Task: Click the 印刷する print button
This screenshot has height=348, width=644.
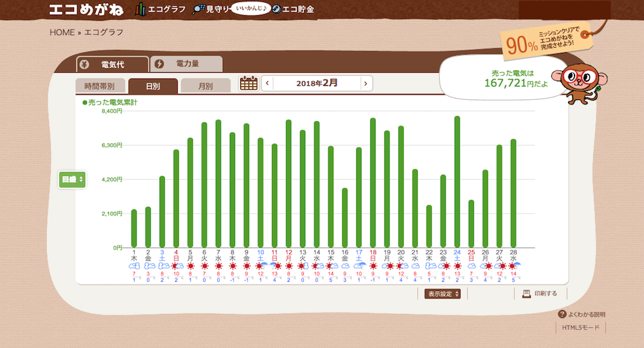Action: 540,293
